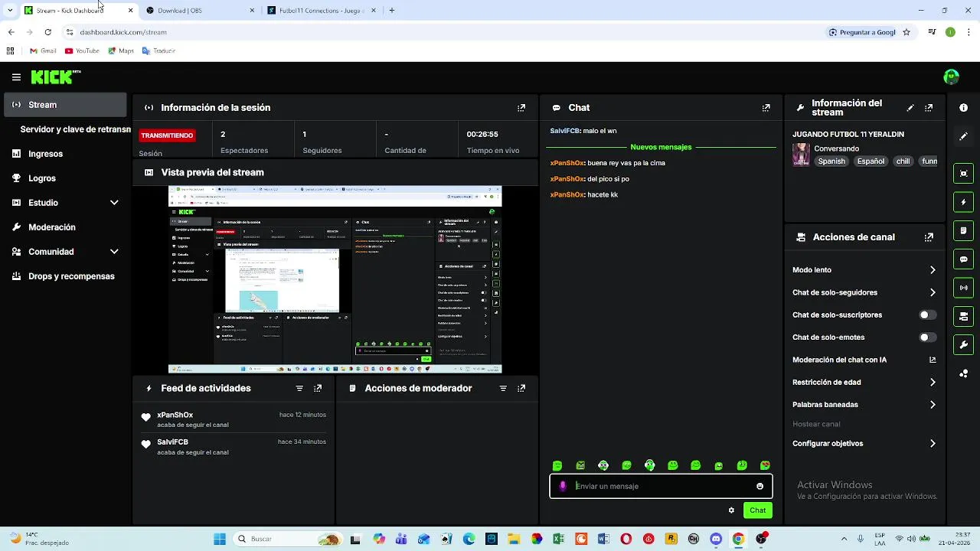Toggle chat widget speech-bubble icon in sidebar
Viewport: 980px width, 551px height.
(964, 259)
